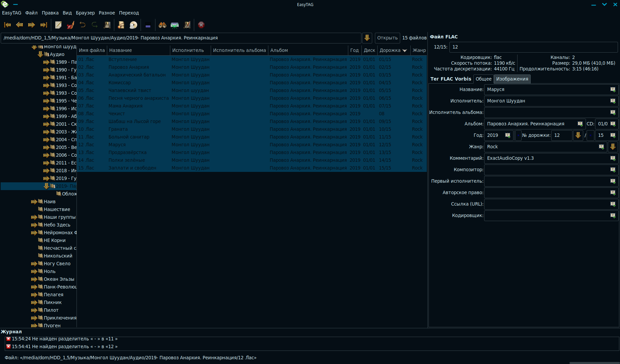Image resolution: width=620 pixels, height=364 pixels.
Task: Open the tag scanner tool
Action: tap(58, 25)
